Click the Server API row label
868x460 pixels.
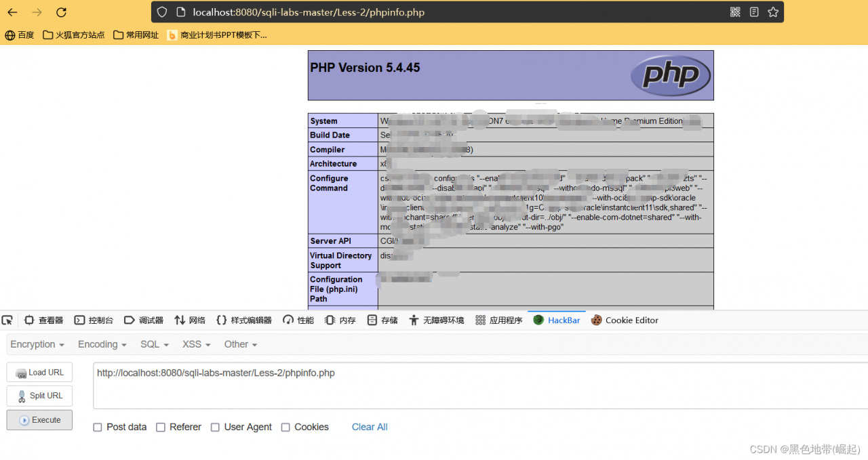[330, 241]
